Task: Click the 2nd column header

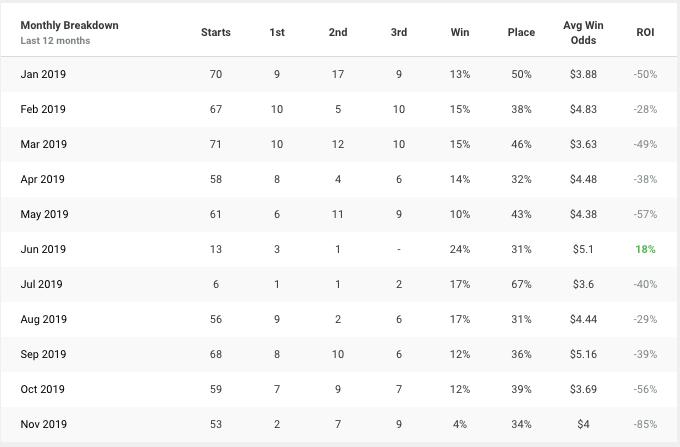Action: 338,33
